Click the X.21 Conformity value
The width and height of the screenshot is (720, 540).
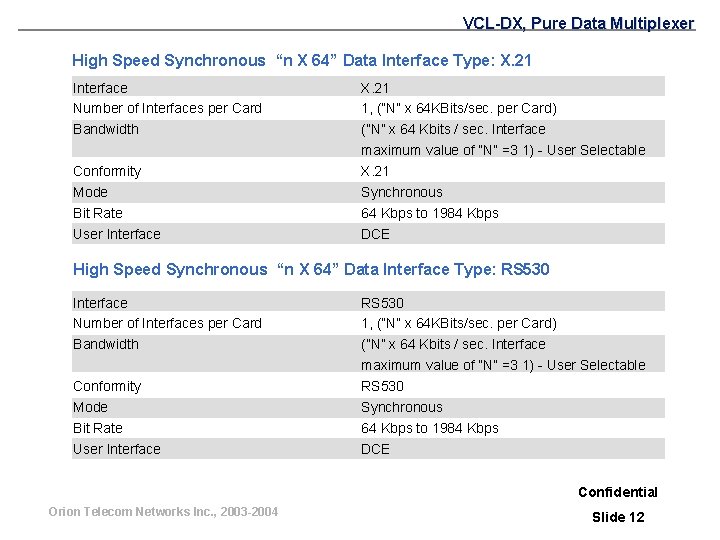(375, 171)
